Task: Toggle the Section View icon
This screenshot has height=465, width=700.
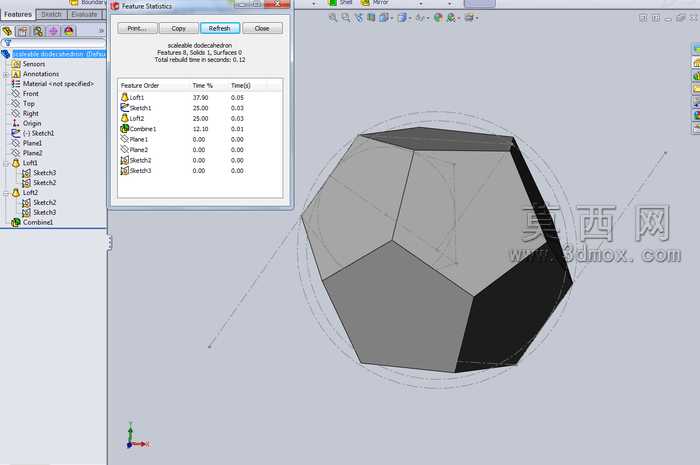Action: [371, 17]
